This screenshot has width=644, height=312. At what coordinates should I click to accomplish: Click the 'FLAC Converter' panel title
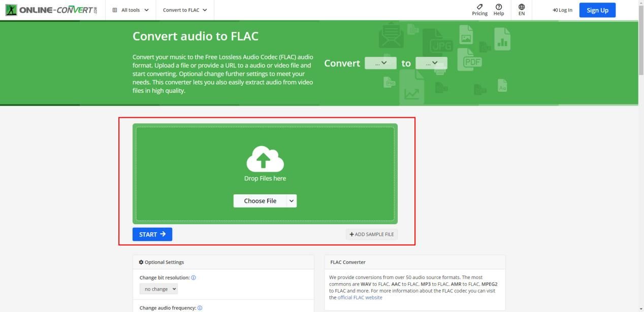pos(348,262)
